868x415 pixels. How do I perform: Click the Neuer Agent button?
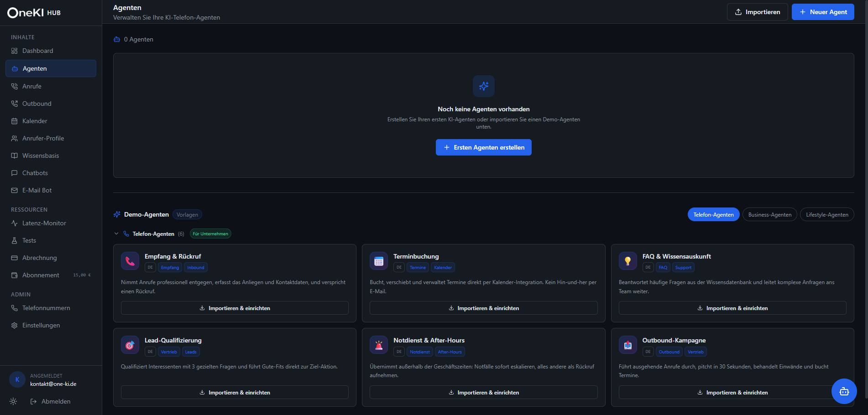823,12
